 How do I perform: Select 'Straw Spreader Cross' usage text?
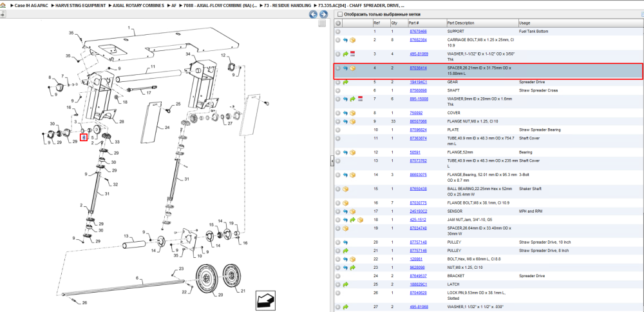pos(538,90)
